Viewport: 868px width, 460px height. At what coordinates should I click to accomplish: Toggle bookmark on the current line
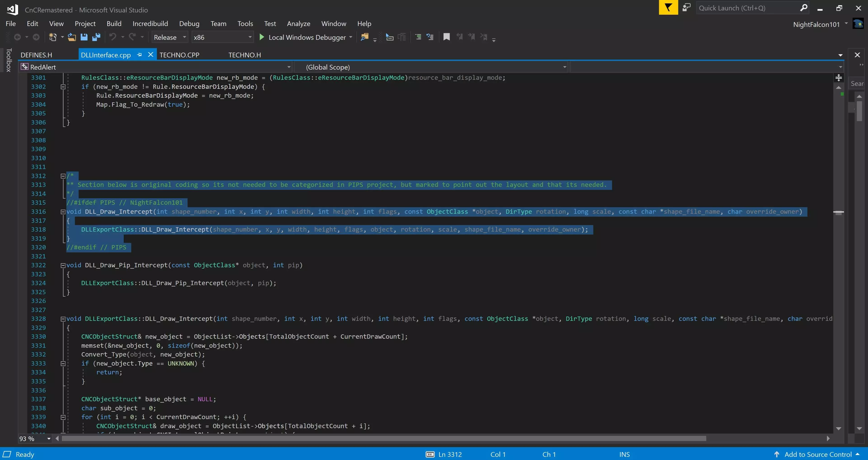pyautogui.click(x=446, y=37)
